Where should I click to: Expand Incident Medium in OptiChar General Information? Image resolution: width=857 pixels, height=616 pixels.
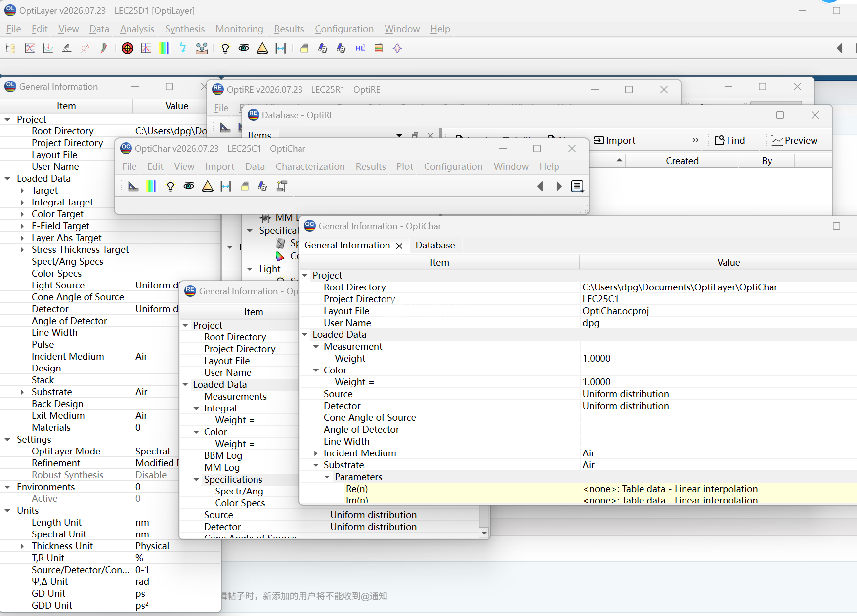coord(316,453)
